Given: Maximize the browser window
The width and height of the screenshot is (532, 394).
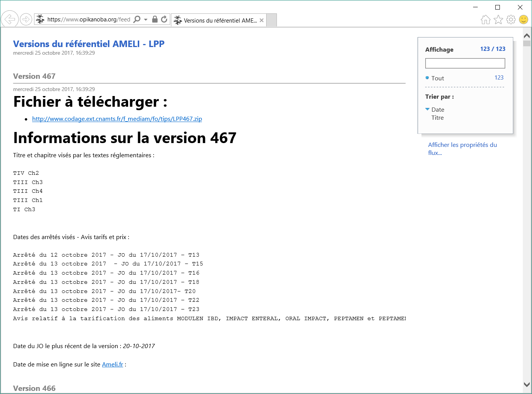Looking at the screenshot, I should [x=498, y=7].
